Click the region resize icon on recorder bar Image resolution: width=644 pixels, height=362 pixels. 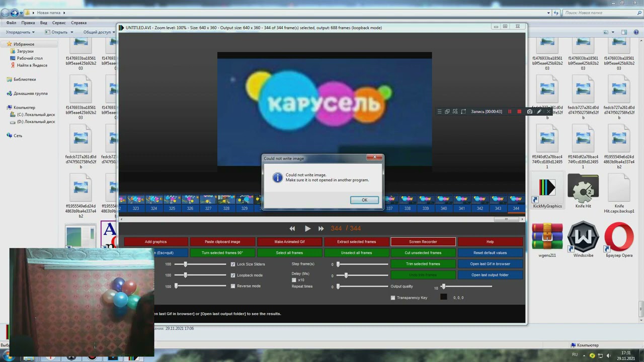click(463, 112)
